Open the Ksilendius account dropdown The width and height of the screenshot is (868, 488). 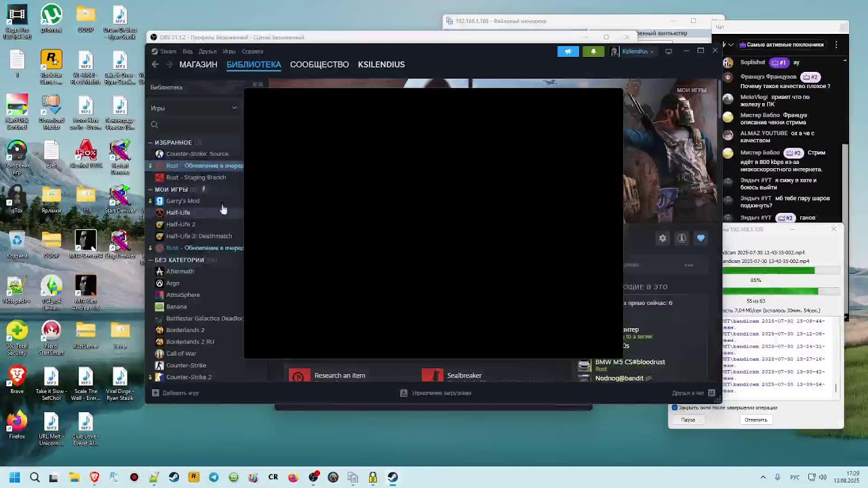point(633,52)
